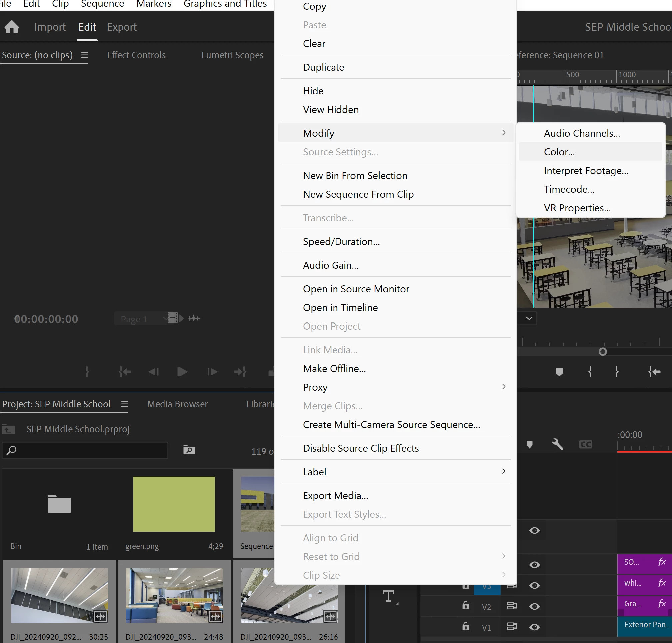
Task: Select the green.png thumbnail
Action: click(174, 504)
